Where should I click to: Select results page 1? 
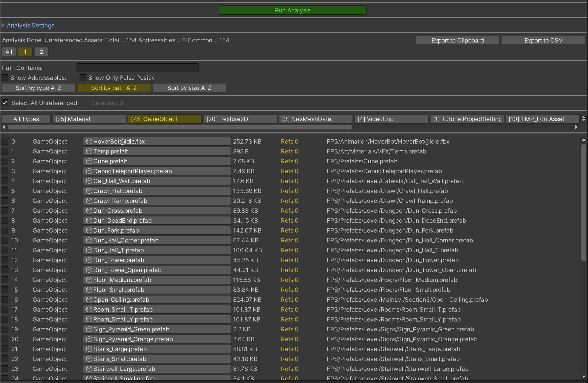coord(25,52)
